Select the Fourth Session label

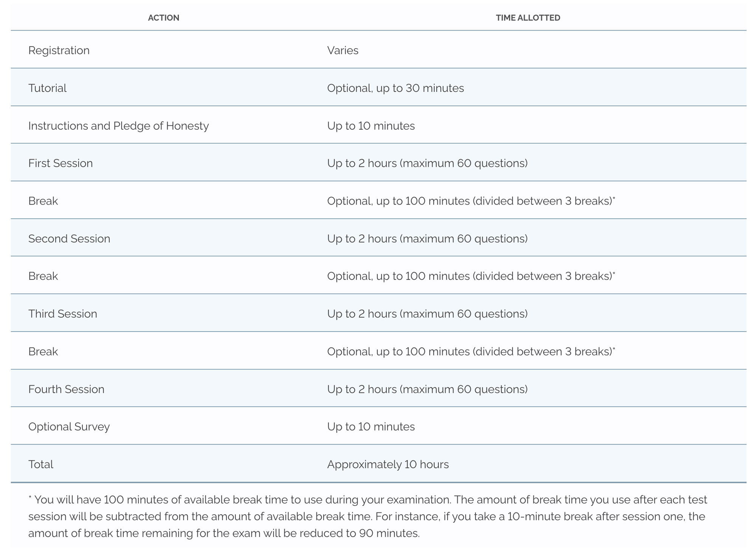pos(66,389)
